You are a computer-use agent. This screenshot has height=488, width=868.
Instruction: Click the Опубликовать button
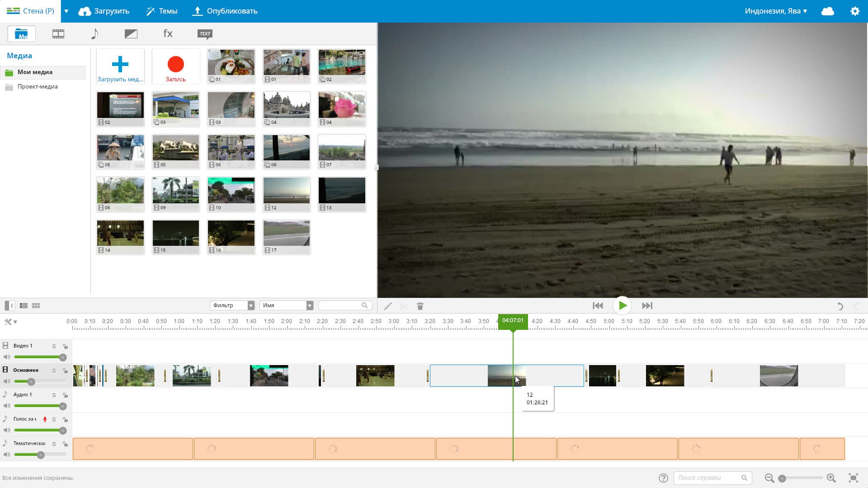point(225,11)
